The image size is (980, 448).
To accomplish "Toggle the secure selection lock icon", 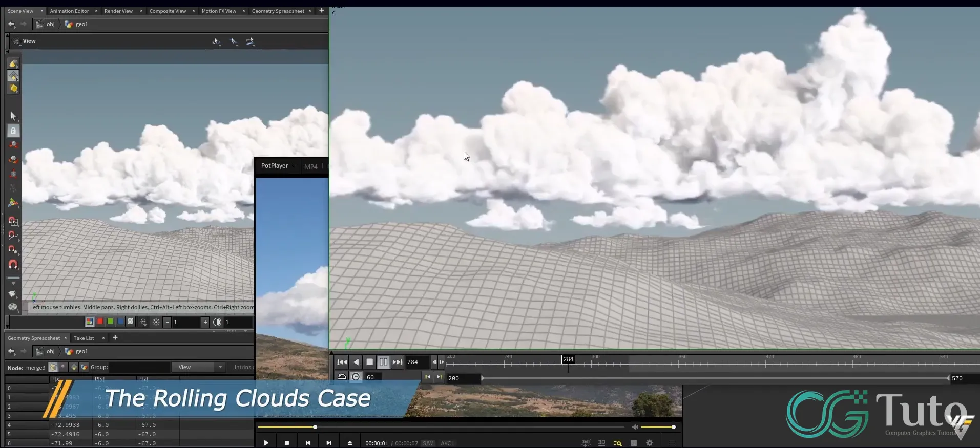I will 13,131.
